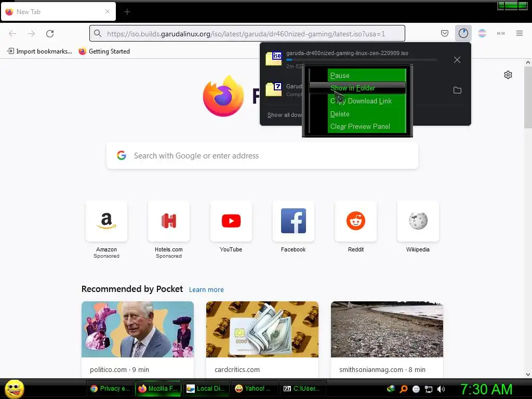
Task: Click the striped globe extension icon
Action: (x=482, y=33)
